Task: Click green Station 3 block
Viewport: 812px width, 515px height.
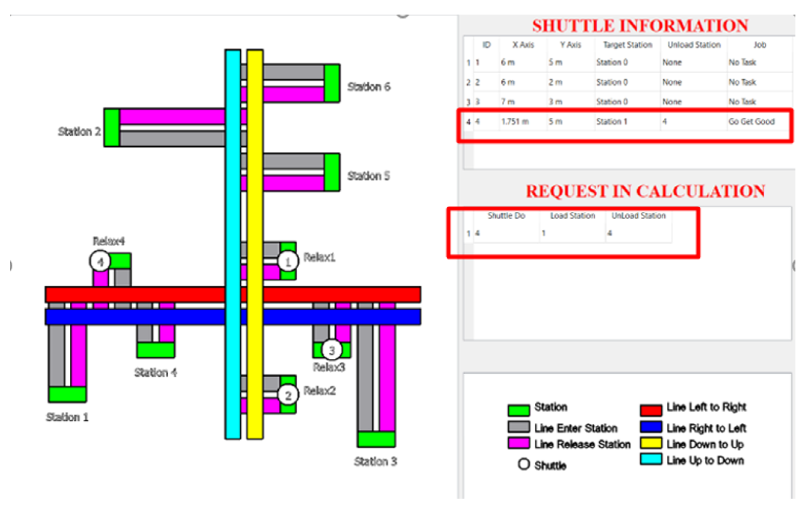Action: (376, 439)
